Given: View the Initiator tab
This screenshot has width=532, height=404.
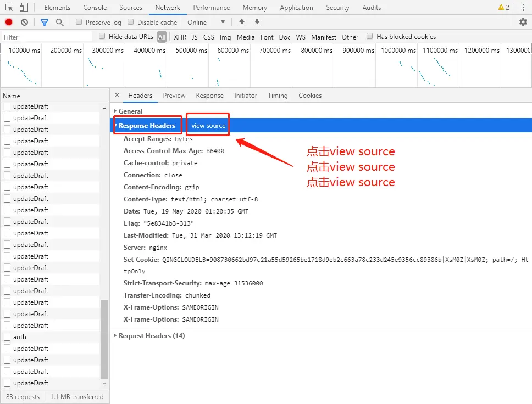Looking at the screenshot, I should 246,96.
